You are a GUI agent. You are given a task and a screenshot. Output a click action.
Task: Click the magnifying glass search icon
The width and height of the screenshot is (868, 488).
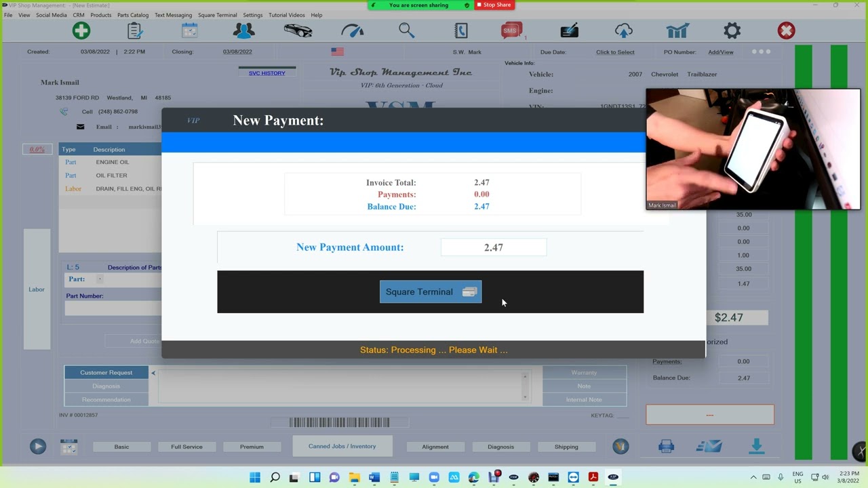pyautogui.click(x=407, y=30)
